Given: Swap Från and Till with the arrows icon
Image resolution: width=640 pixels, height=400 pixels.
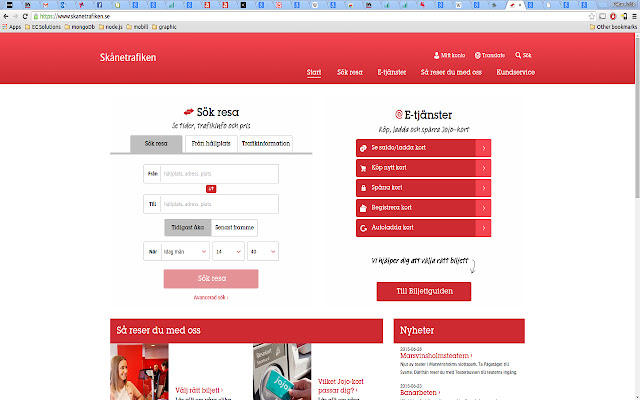Looking at the screenshot, I should tap(211, 189).
